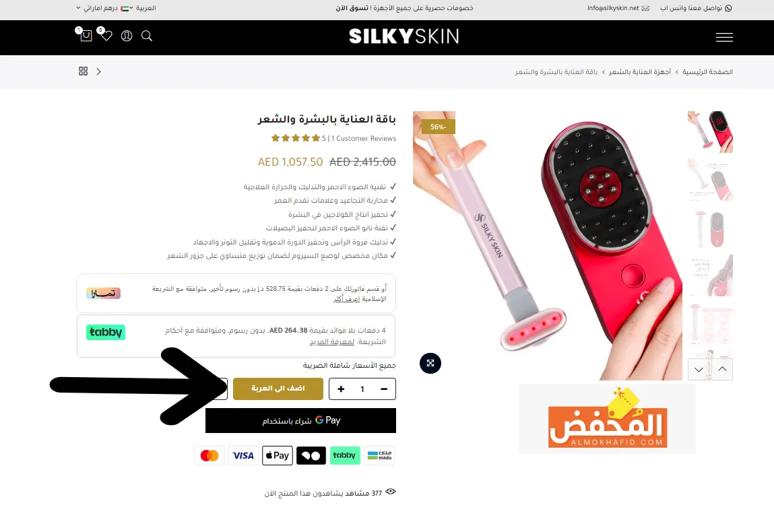
Task: Open the currency dropdown (درهم اماراتي)
Action: click(x=100, y=8)
